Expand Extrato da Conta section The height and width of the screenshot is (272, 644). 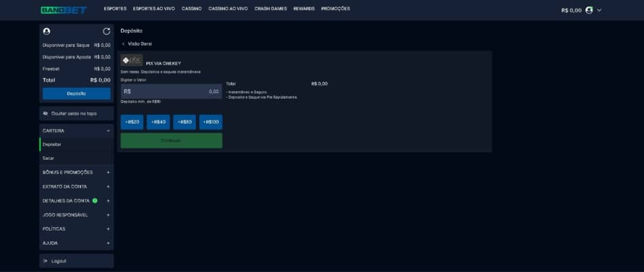(x=108, y=187)
